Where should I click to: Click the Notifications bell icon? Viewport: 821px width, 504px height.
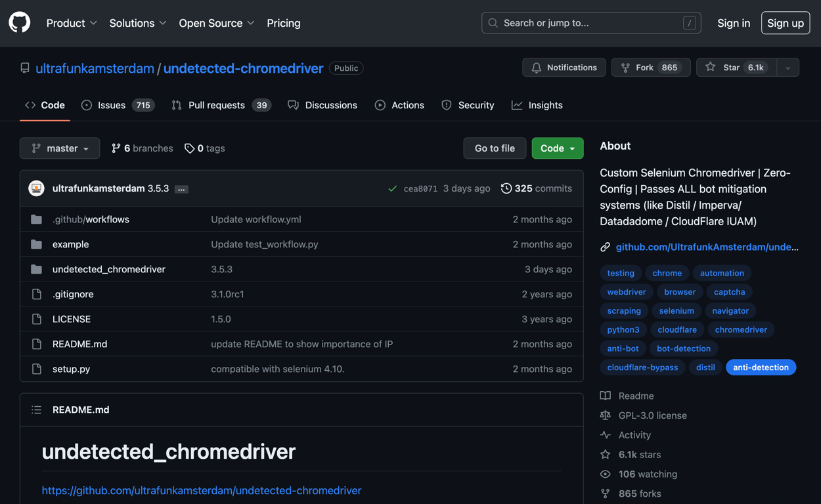(x=537, y=68)
